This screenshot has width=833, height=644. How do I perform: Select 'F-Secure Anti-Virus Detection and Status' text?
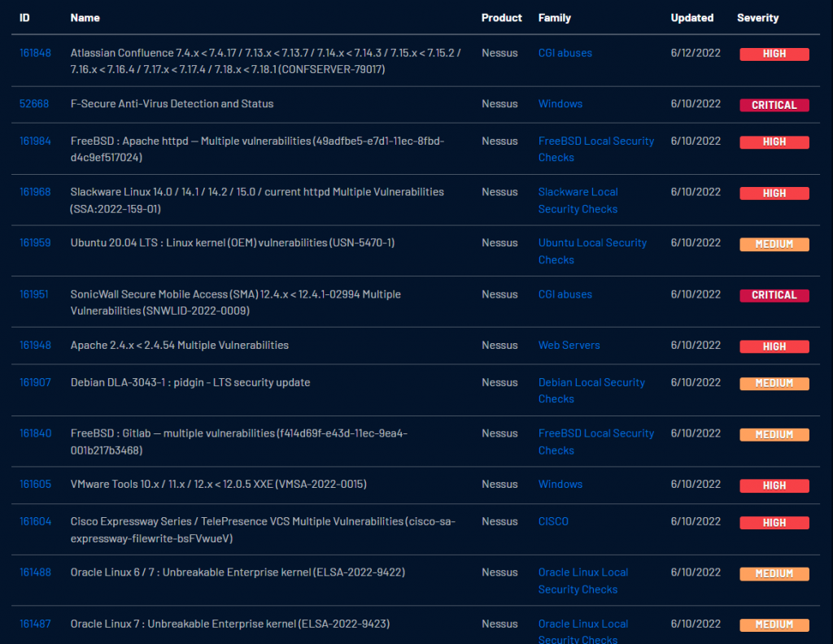[x=172, y=104]
